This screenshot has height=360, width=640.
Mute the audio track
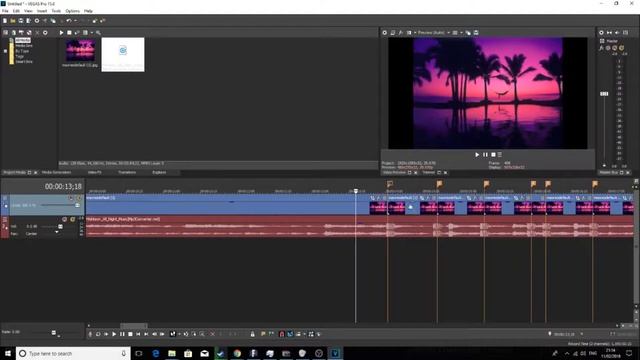[x=64, y=220]
